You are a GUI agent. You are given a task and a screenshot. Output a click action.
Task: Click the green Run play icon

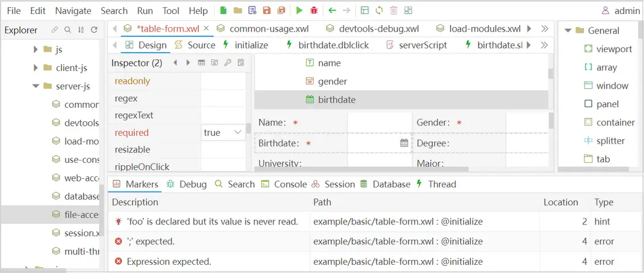tap(299, 11)
